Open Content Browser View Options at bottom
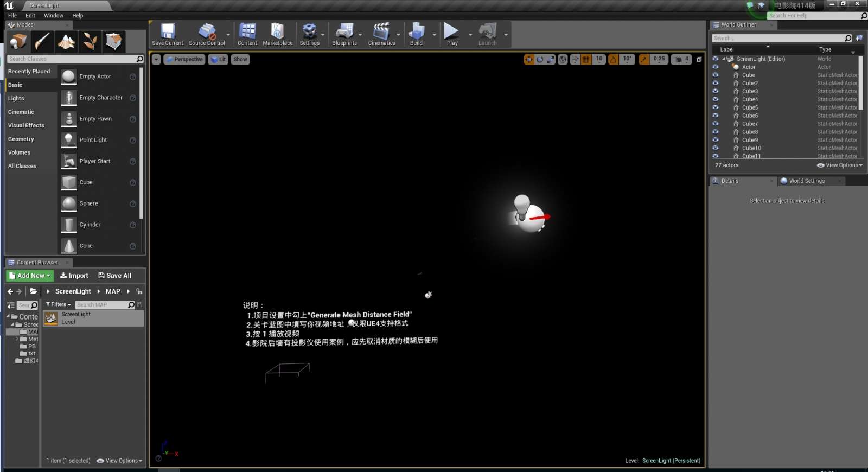Viewport: 868px width, 472px height. point(119,461)
